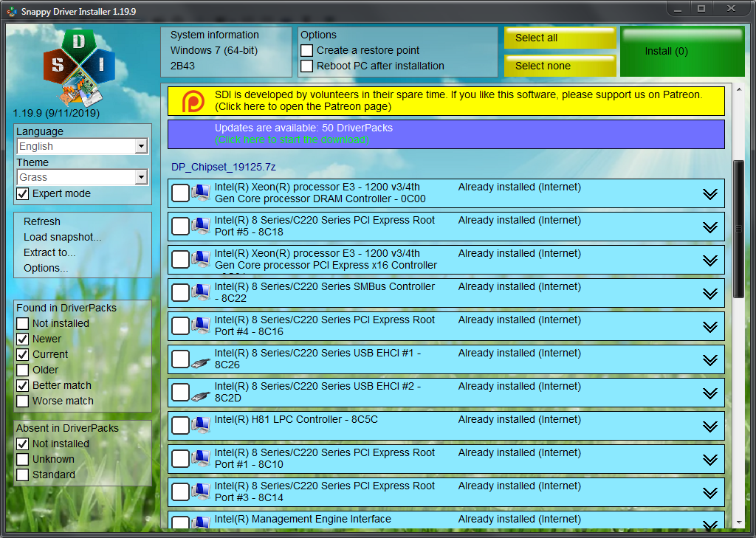This screenshot has height=538, width=756.
Task: Click USB plug icon for EHCI #2 8C2D
Action: coord(201,396)
